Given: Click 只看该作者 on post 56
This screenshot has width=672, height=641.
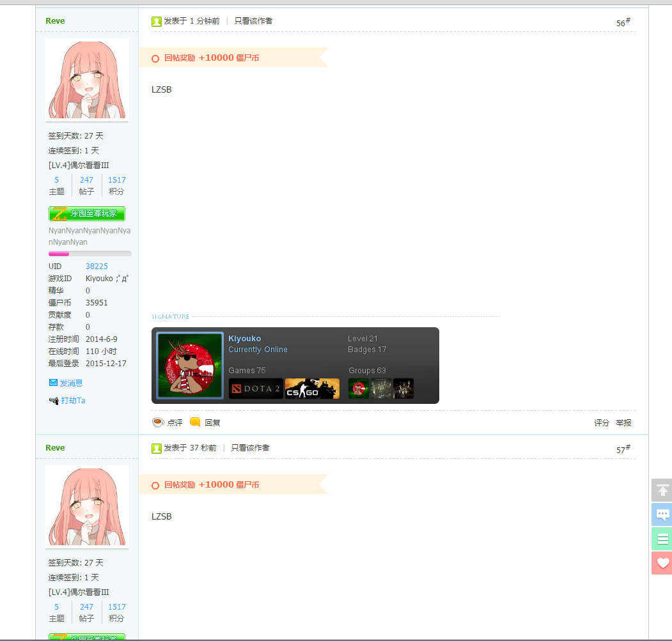Looking at the screenshot, I should click(x=253, y=21).
